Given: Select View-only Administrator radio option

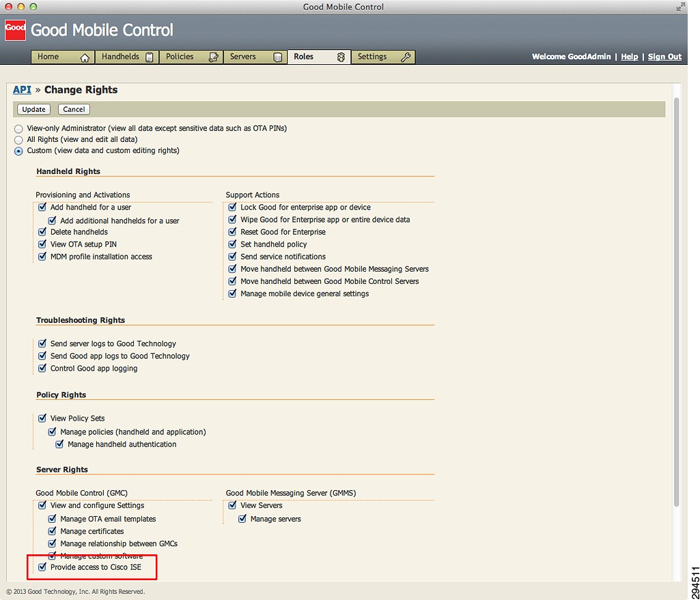Looking at the screenshot, I should (x=18, y=129).
